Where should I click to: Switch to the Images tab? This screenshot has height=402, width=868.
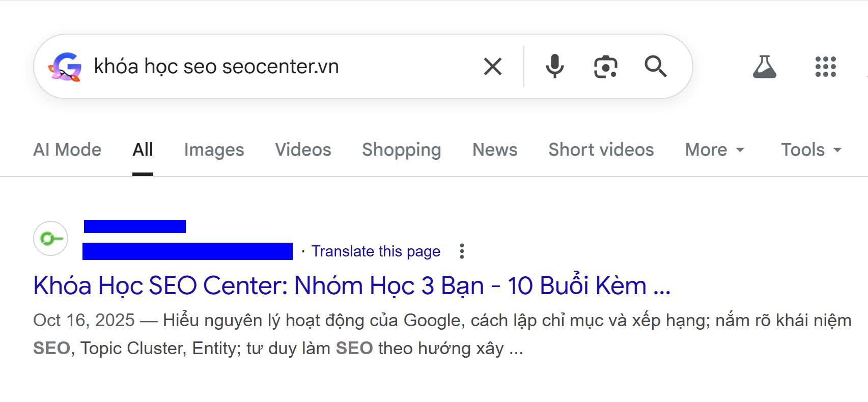[214, 150]
